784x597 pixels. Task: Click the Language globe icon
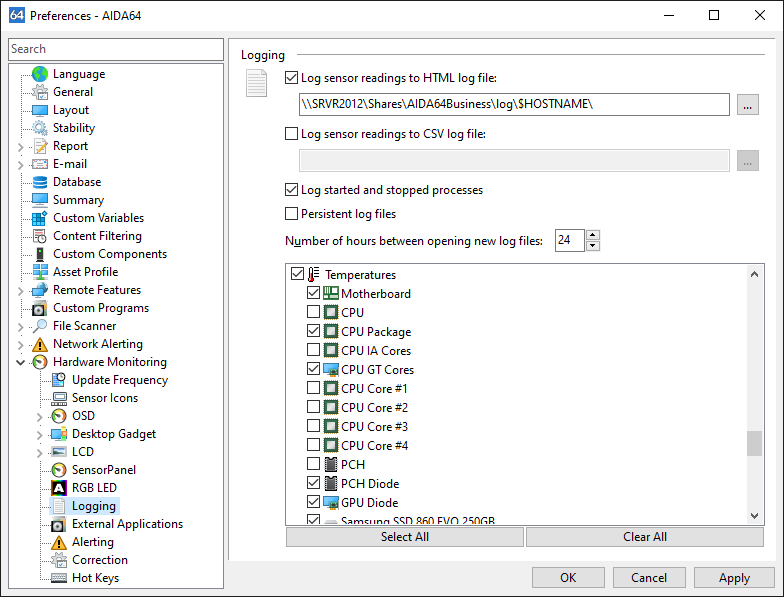[x=40, y=74]
